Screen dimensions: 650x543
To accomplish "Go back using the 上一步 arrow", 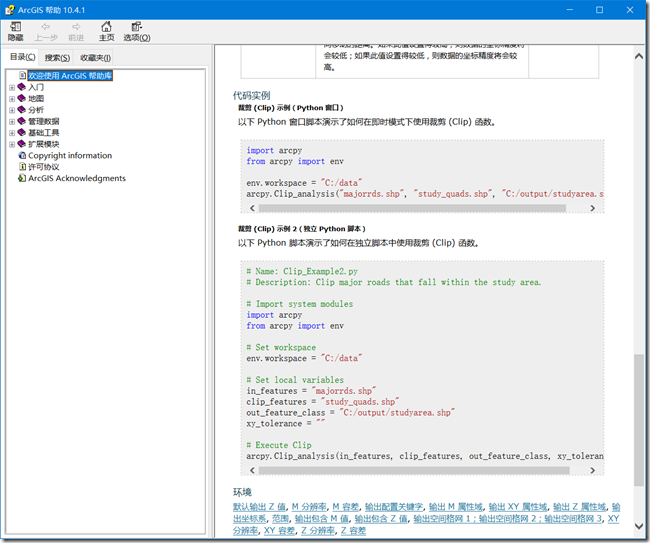I will click(x=46, y=32).
